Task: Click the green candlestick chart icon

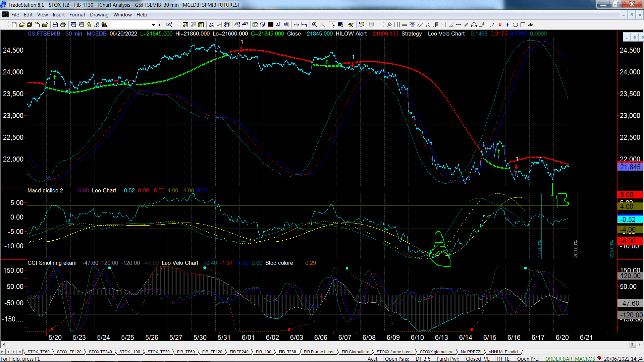Action: point(271,25)
